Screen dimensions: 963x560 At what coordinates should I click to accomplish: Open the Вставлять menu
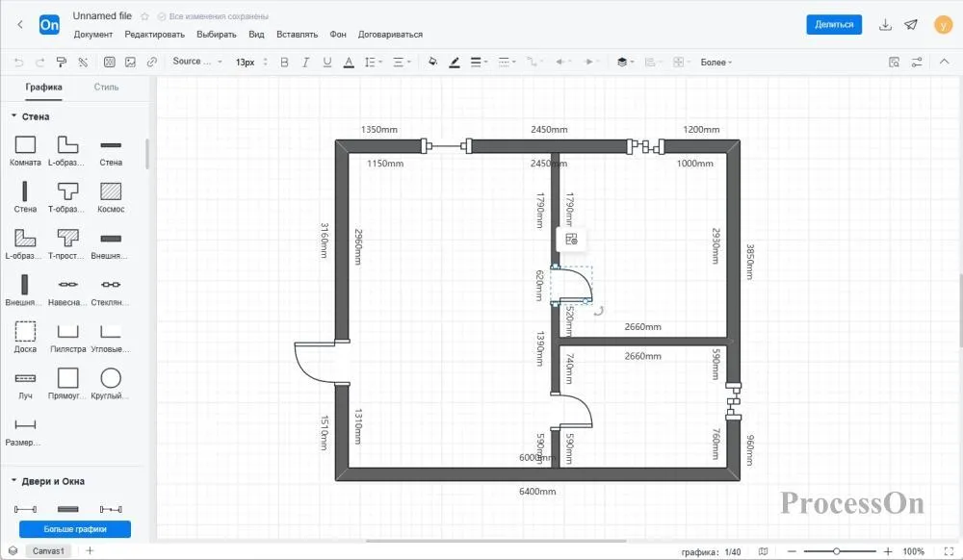[x=298, y=35]
